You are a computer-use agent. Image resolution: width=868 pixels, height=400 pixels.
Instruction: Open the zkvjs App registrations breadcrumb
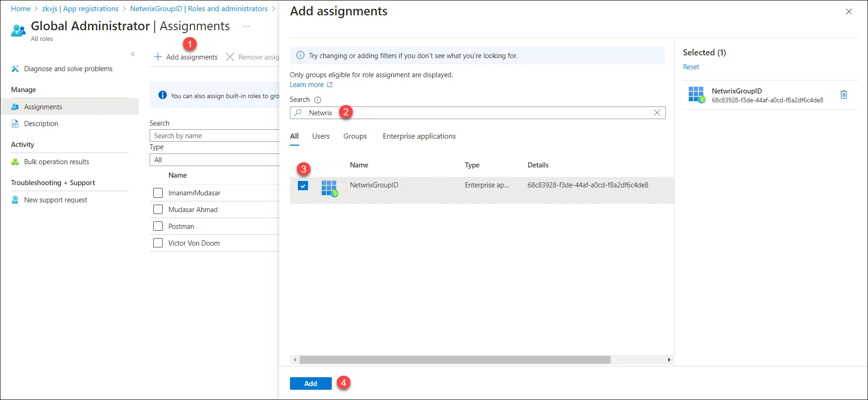pos(80,9)
